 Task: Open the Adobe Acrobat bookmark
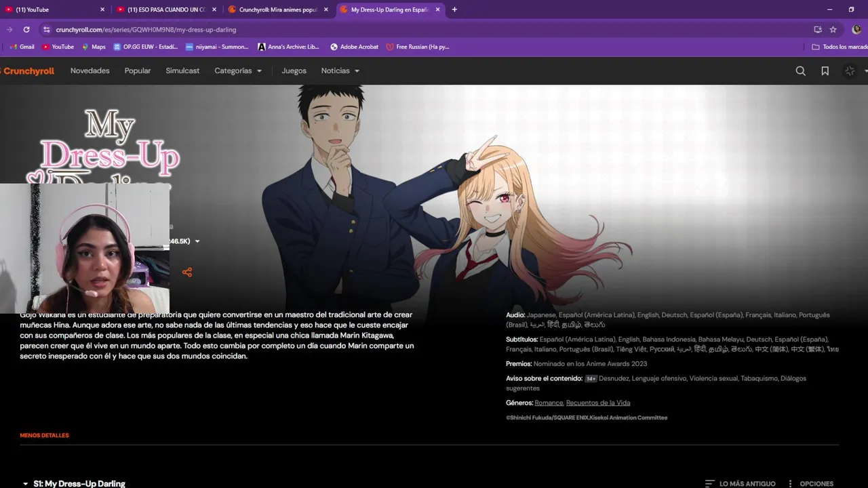(354, 47)
